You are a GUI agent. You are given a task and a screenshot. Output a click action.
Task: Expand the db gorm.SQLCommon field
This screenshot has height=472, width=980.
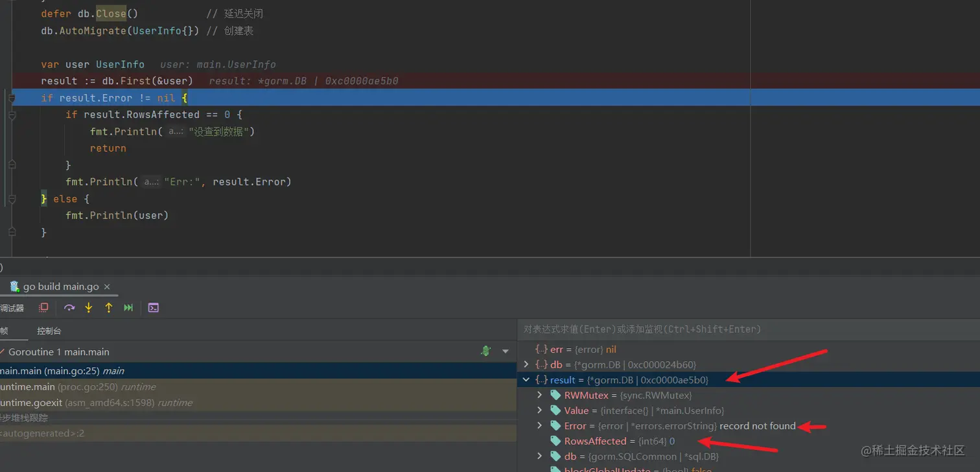[539, 456]
